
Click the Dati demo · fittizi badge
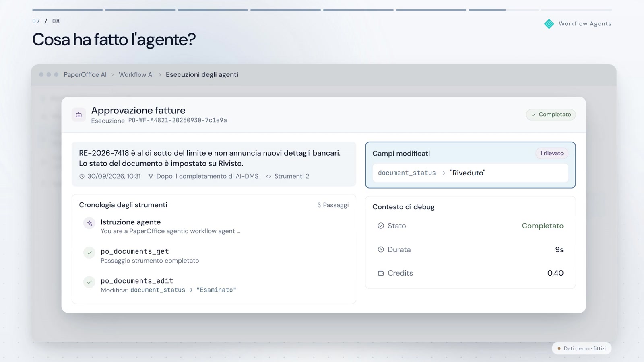click(x=582, y=348)
